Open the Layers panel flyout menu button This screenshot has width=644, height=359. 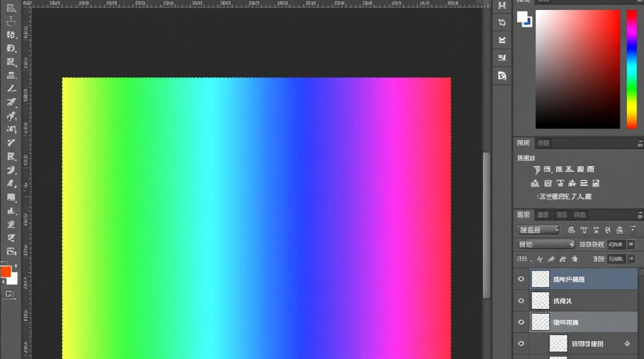coord(640,215)
